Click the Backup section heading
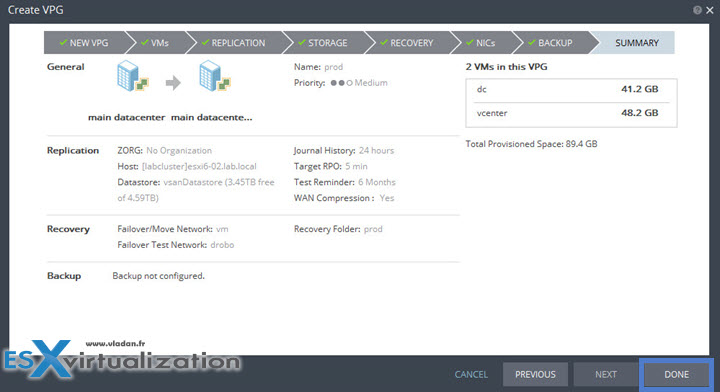Viewport: 720px width, 392px height. point(64,276)
